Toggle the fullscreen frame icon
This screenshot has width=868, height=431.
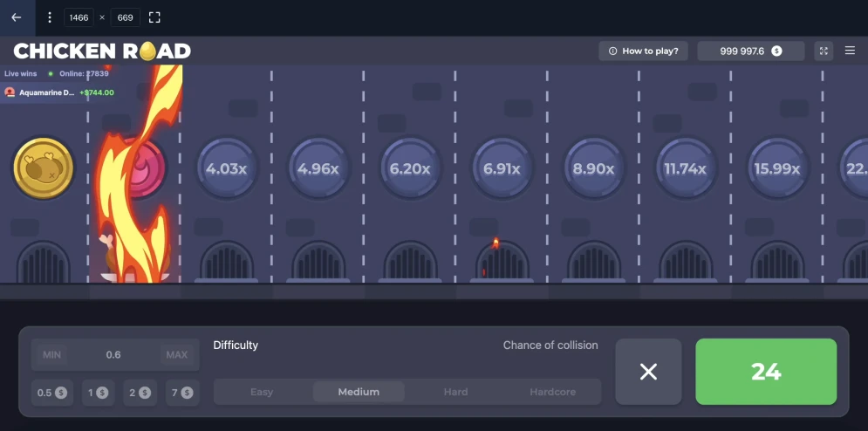(x=154, y=17)
